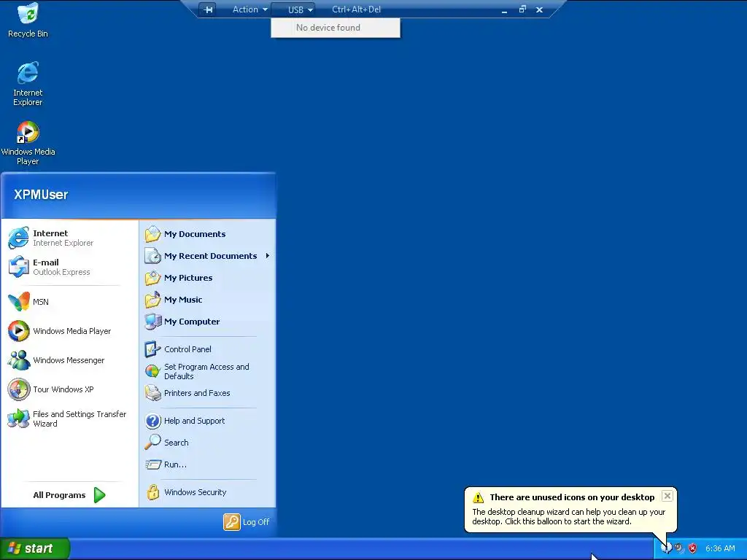The image size is (747, 560).
Task: Click the Log Off button
Action: (247, 522)
